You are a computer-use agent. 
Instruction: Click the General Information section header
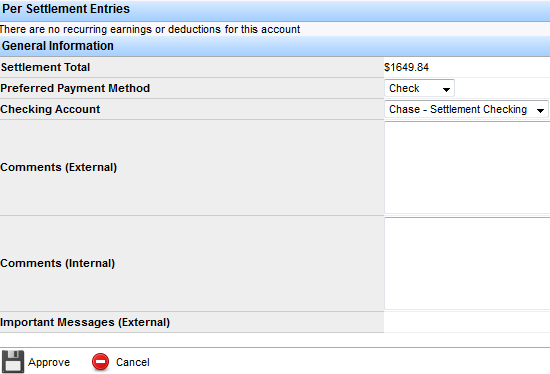tap(58, 46)
